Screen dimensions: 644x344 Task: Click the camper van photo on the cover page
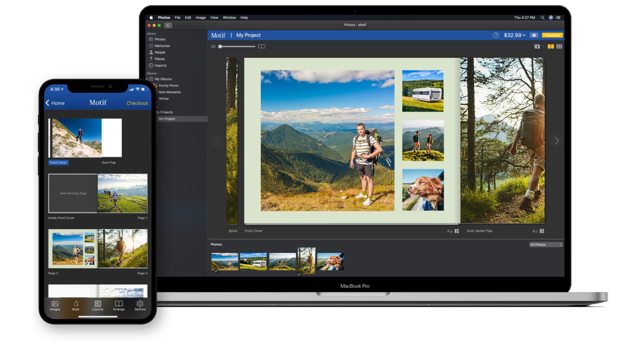click(x=423, y=91)
